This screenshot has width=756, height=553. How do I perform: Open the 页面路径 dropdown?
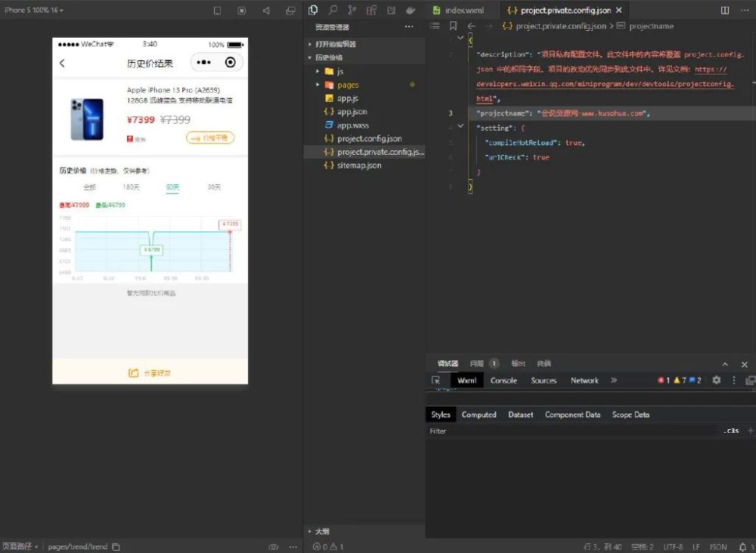pyautogui.click(x=20, y=546)
